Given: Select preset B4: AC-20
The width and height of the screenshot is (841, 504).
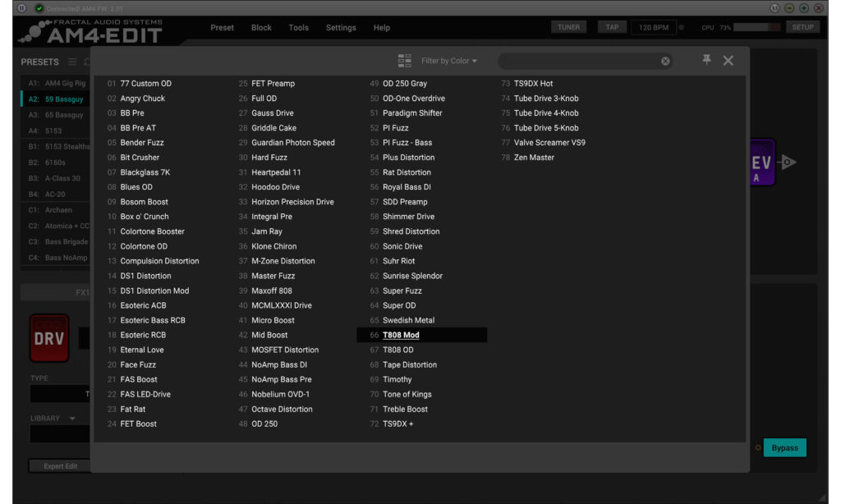Looking at the screenshot, I should click(x=57, y=194).
